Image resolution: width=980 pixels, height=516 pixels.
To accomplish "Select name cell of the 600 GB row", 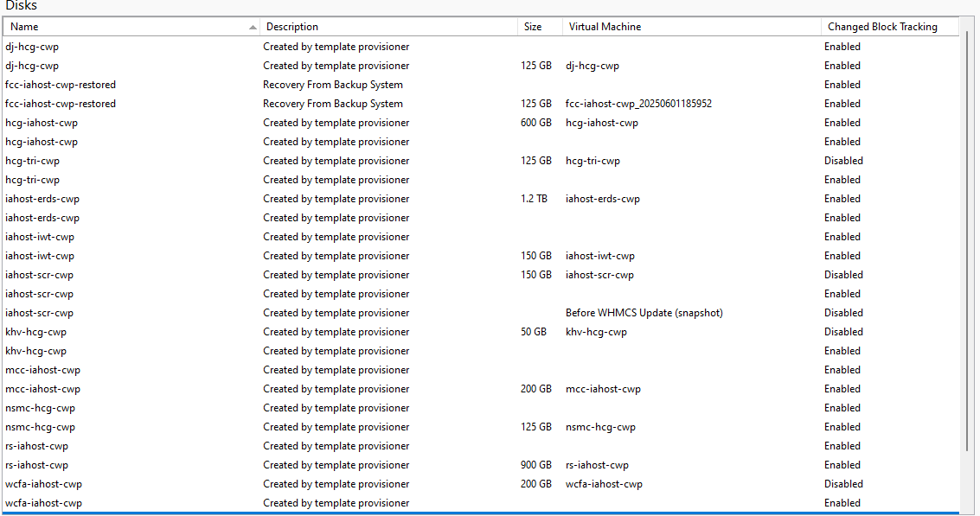I will click(42, 123).
